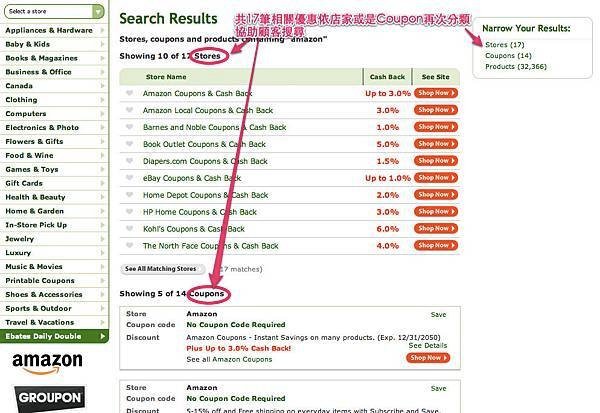Expand the Clothing category arrow
This screenshot has height=413, width=600.
pos(102,100)
